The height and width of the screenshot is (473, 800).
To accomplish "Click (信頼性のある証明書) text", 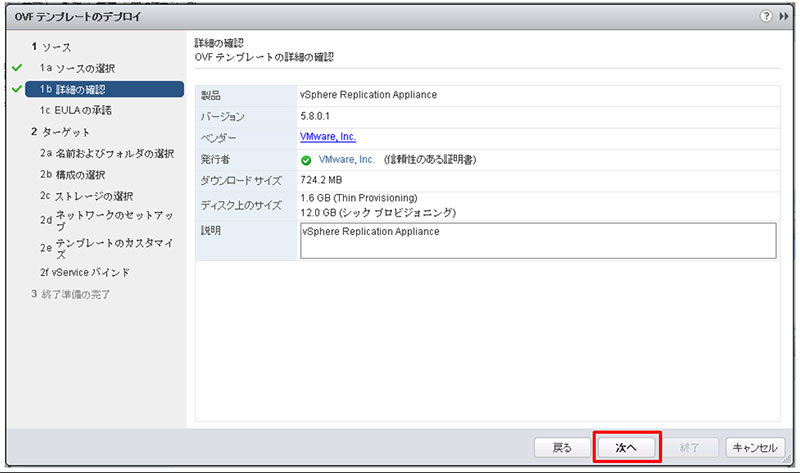I will 430,160.
